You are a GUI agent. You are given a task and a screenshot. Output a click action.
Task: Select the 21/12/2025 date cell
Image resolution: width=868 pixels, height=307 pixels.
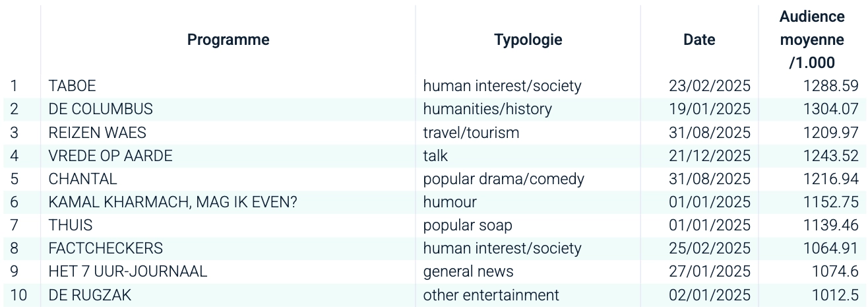709,156
